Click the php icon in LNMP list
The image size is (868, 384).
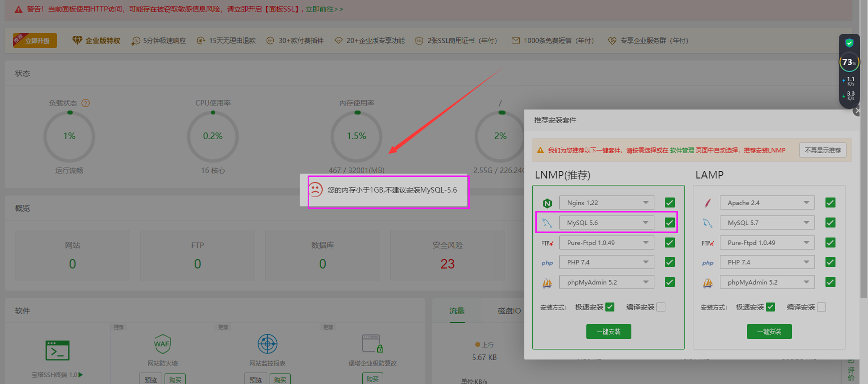click(x=547, y=263)
